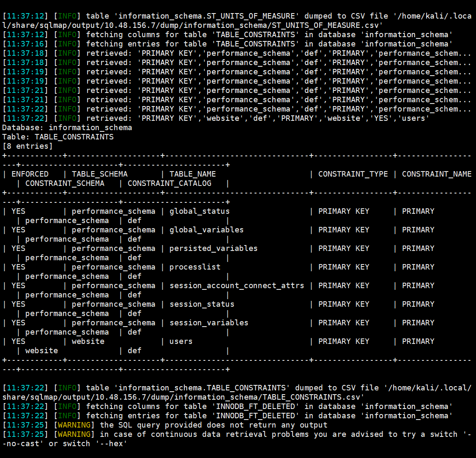Select the TABLE_SCHEMA column header
Viewport: 476px width, 458px height.
(99, 174)
